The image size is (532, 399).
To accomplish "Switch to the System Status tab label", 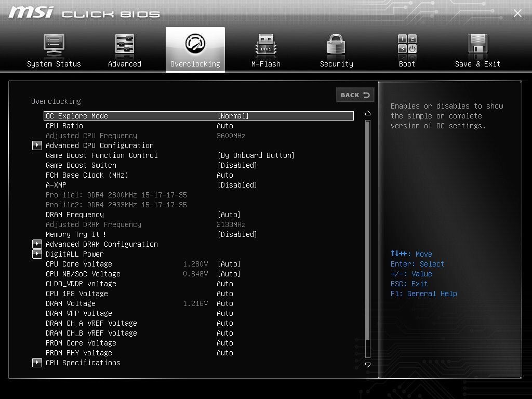I will click(x=54, y=64).
